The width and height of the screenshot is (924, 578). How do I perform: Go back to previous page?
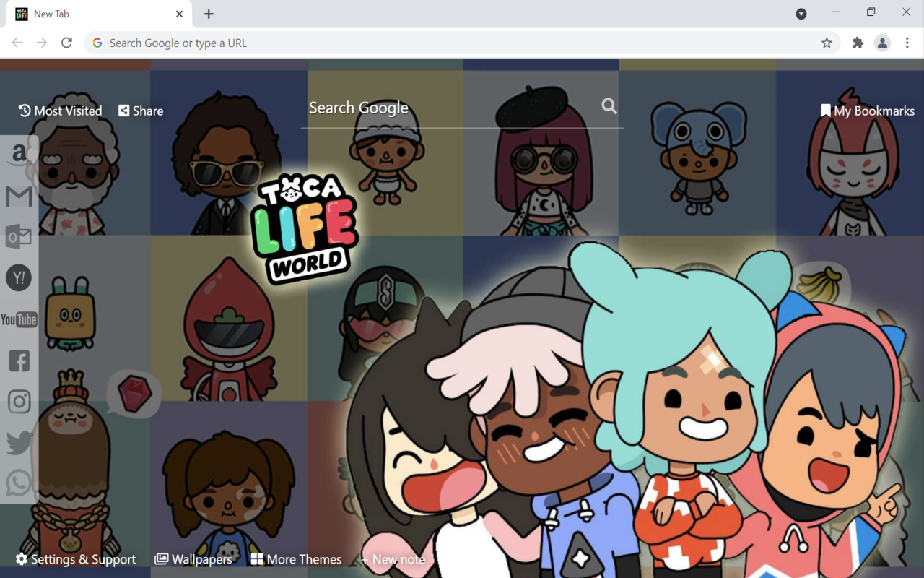coord(17,43)
